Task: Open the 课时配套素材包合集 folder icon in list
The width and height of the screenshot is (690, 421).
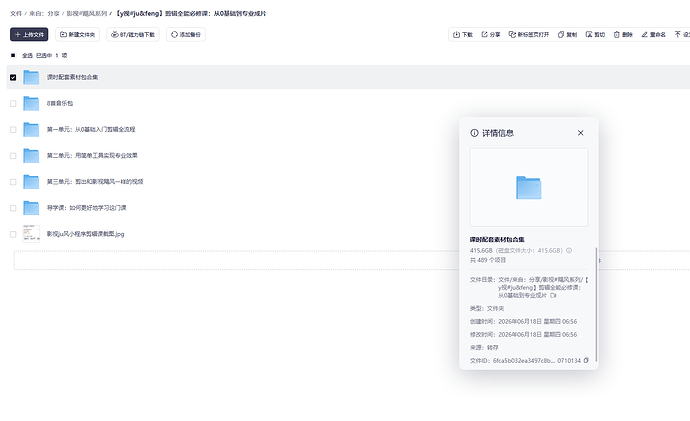Action: [31, 77]
